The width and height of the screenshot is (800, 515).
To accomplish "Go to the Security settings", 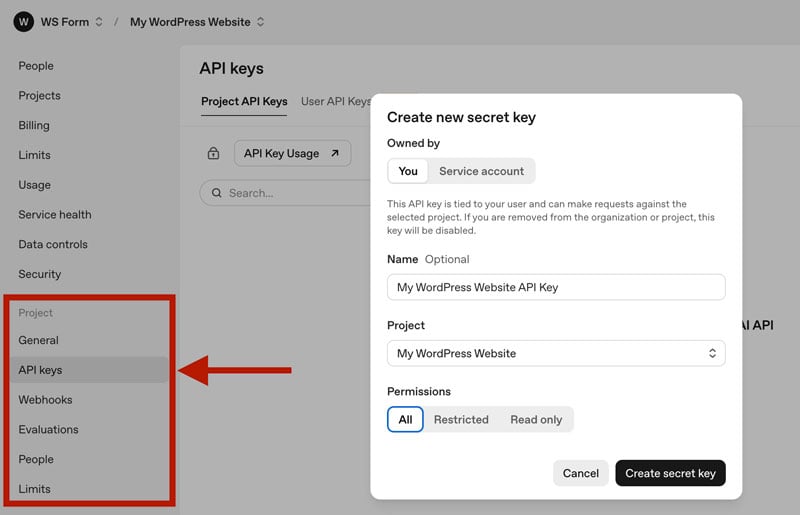I will point(39,274).
